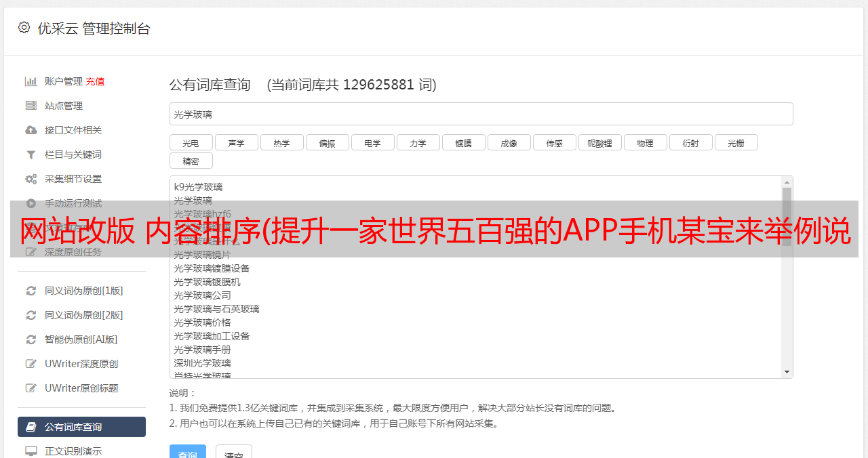Click the monitor icon for 正文识别演示
This screenshot has height=458, width=868.
pyautogui.click(x=31, y=451)
